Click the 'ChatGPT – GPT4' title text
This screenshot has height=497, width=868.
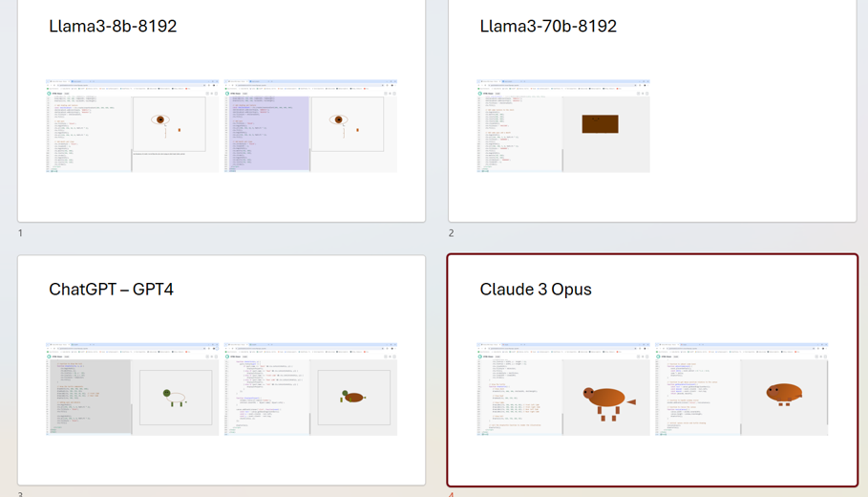112,290
